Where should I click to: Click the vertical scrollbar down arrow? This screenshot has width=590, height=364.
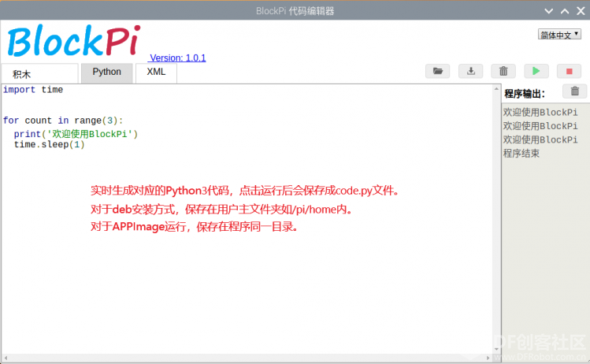[x=496, y=349]
